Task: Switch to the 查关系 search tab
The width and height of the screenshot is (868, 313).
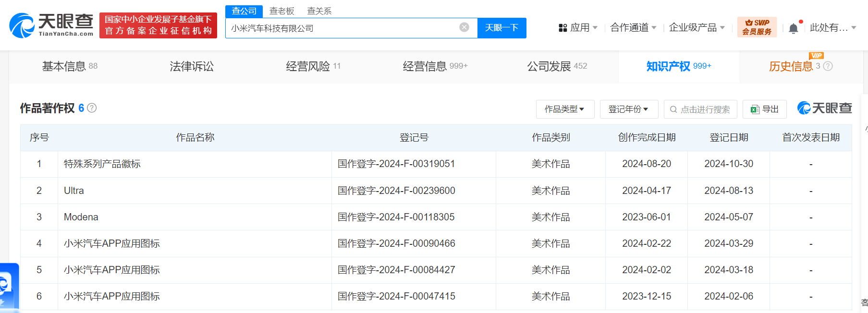Action: pyautogui.click(x=319, y=11)
